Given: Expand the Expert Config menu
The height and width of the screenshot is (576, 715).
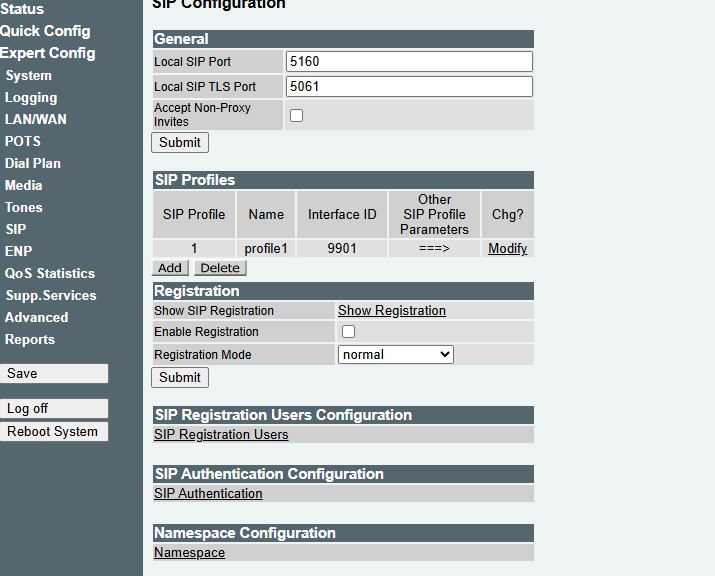Looking at the screenshot, I should pyautogui.click(x=47, y=53).
